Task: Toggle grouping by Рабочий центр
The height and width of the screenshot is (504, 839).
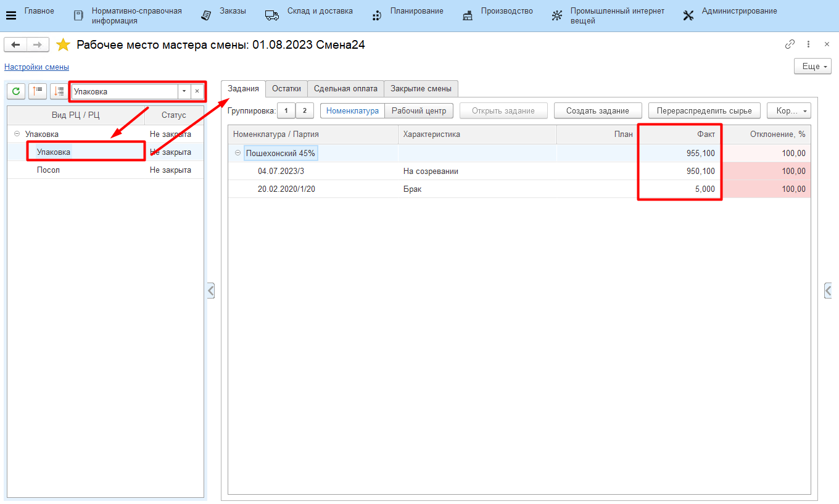Action: (x=419, y=111)
